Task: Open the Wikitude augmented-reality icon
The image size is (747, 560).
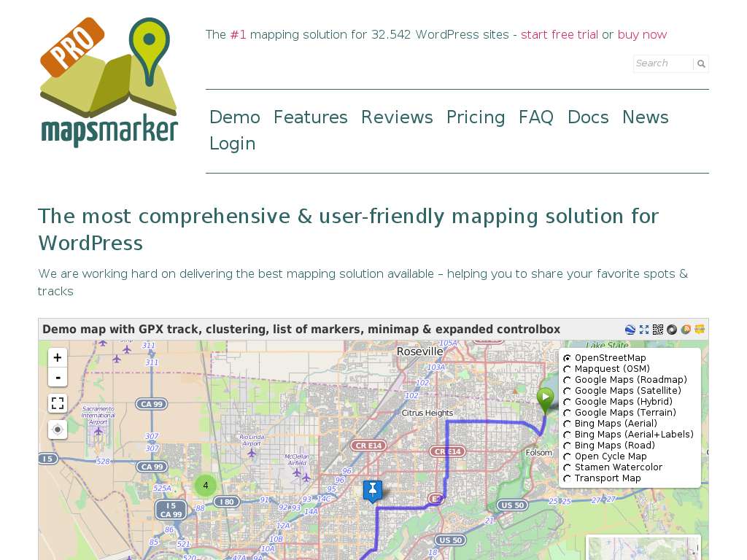Action: [700, 330]
